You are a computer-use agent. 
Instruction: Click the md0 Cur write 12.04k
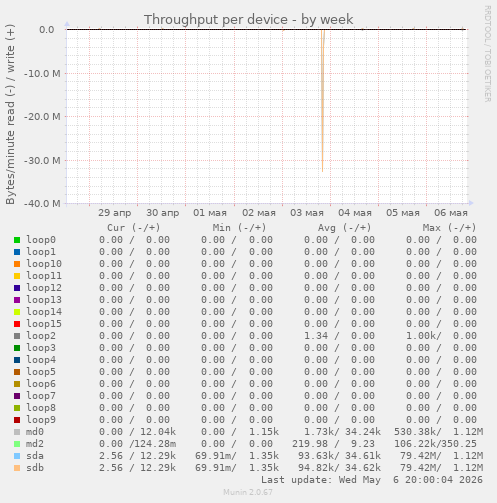[x=158, y=432]
